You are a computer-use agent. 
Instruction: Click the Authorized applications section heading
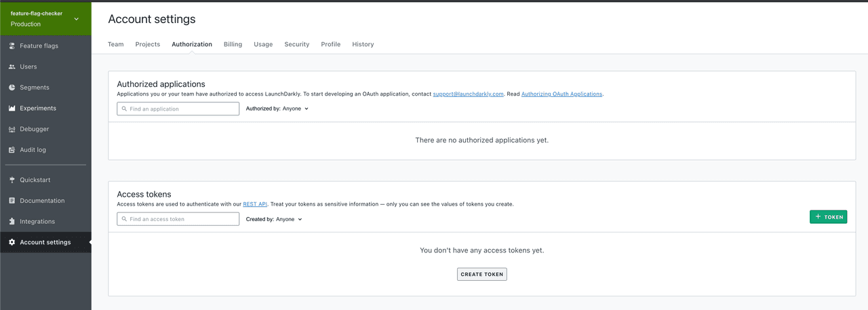[x=161, y=84]
